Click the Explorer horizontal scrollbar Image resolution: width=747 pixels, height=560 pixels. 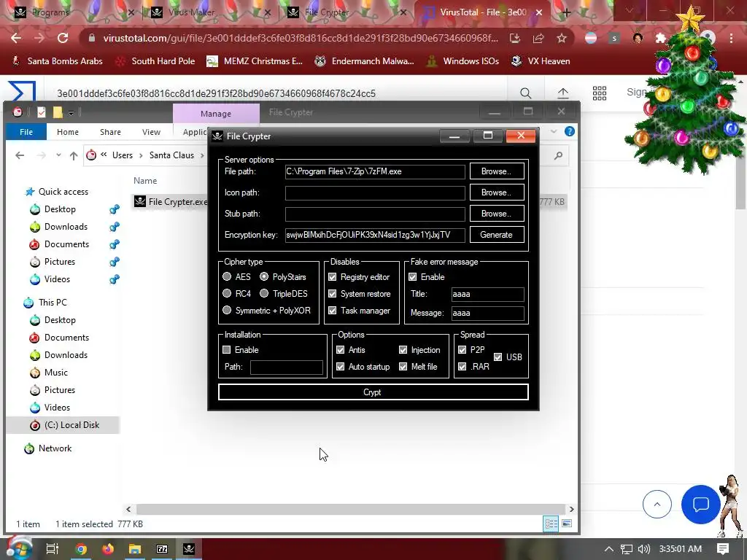[350, 509]
